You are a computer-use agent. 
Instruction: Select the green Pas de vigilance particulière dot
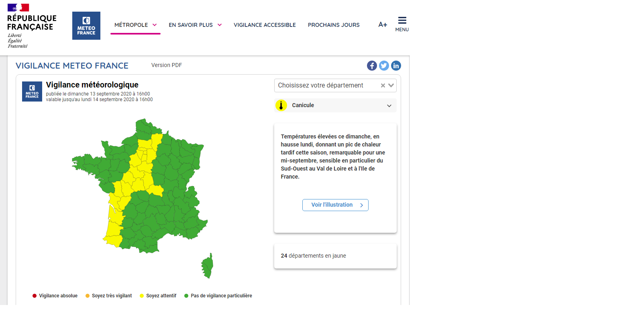tap(186, 296)
